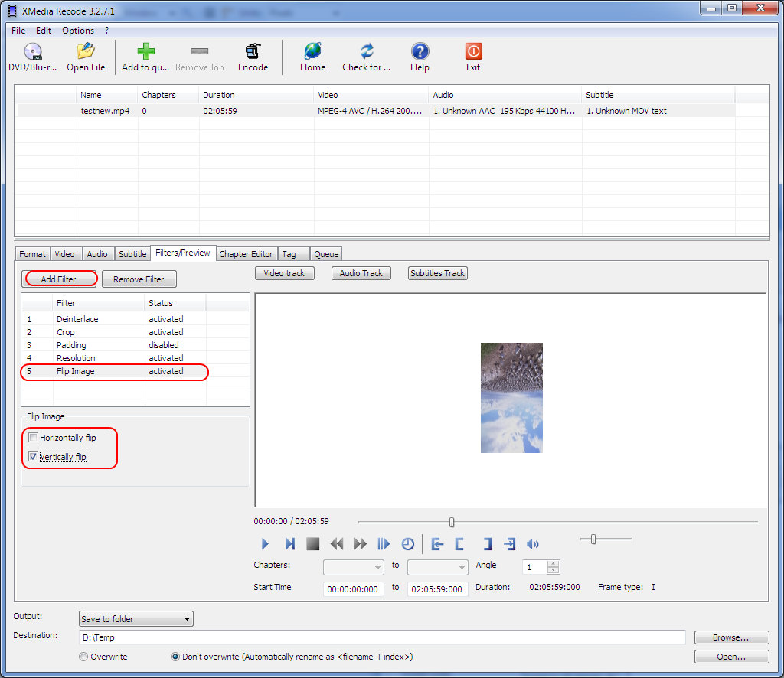Click the red Exit power icon

(x=473, y=51)
